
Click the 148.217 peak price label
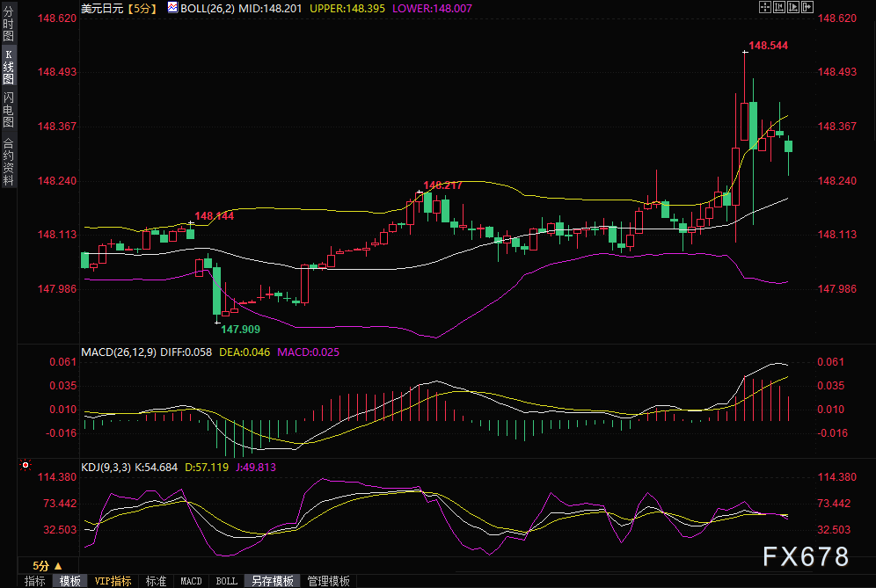[x=443, y=185]
